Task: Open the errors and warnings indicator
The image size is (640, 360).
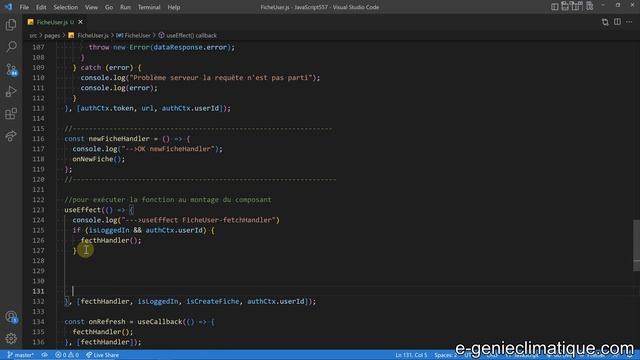Action: coord(67,355)
